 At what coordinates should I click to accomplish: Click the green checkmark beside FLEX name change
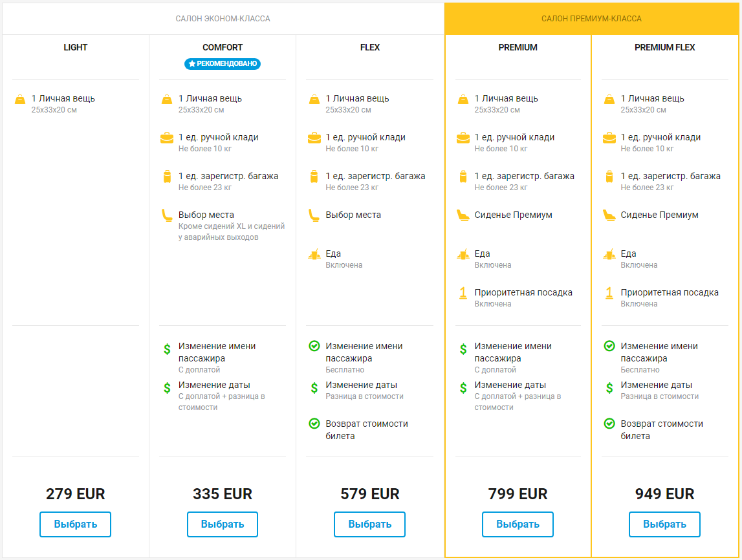coord(314,346)
